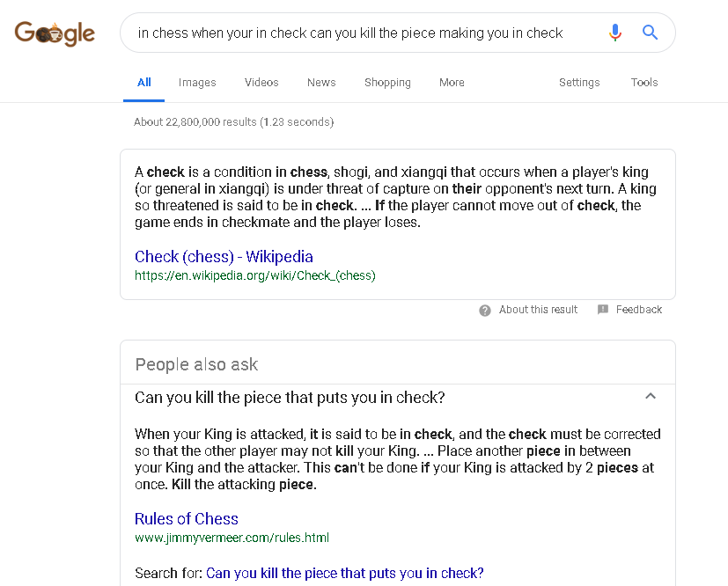
Task: Collapse the 'Can you kill the piece' question
Action: 651,397
